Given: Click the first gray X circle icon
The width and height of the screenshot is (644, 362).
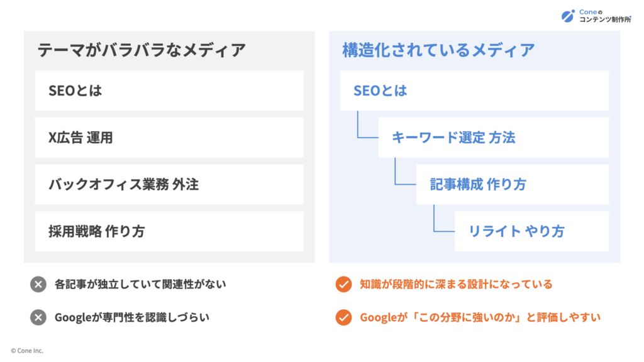Looking at the screenshot, I should (x=38, y=284).
